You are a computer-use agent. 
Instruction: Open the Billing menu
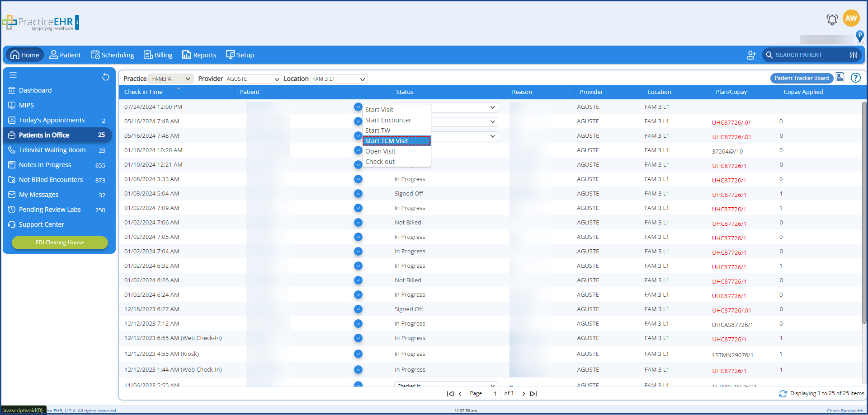[158, 55]
